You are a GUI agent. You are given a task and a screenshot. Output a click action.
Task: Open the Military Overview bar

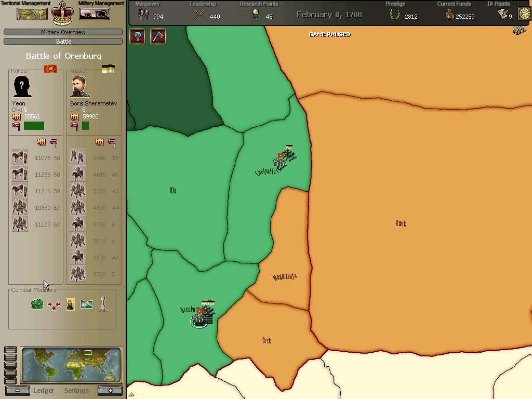point(63,32)
